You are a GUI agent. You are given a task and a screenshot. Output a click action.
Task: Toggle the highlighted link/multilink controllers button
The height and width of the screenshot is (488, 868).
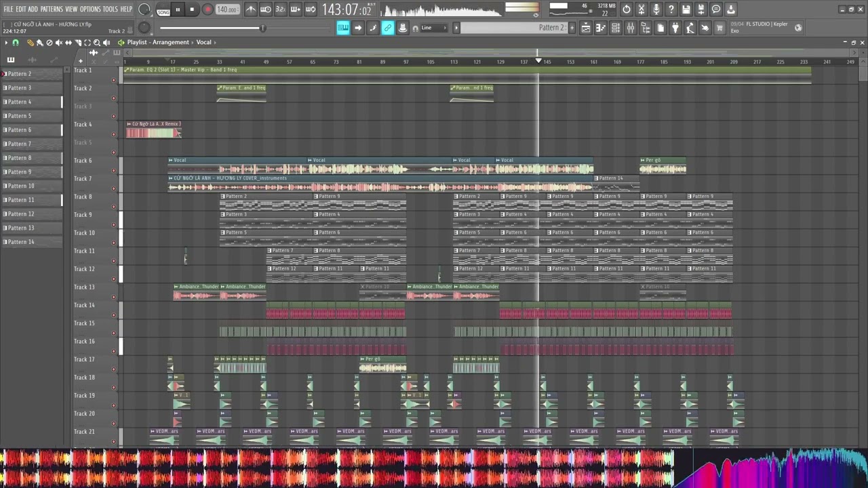click(x=388, y=28)
